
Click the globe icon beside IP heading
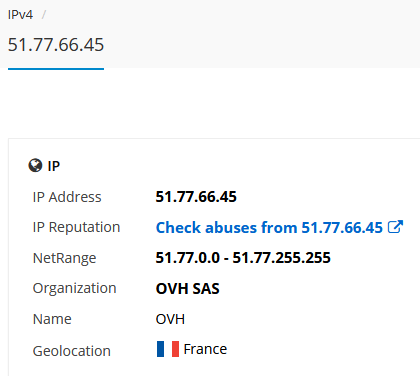(x=35, y=165)
